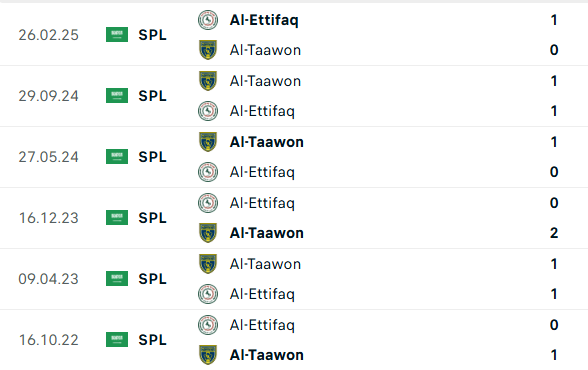This screenshot has height=370, width=588.
Task: Click Al-Taawon crest in 16.10.22 match
Action: pos(208,355)
